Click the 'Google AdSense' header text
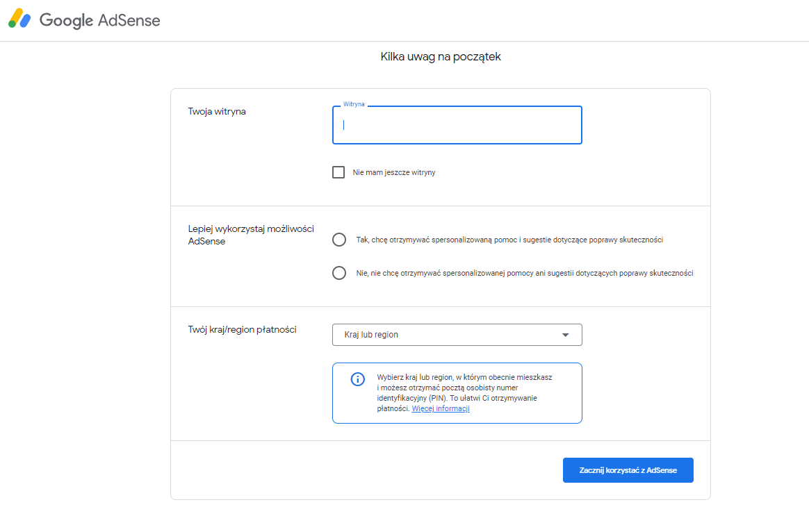809x532 pixels. click(99, 20)
